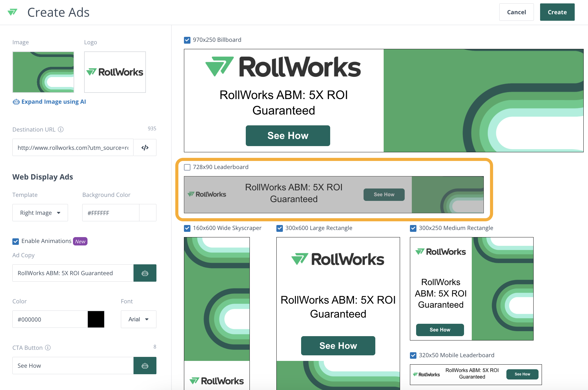This screenshot has height=390, width=588.
Task: Disable the Enable Animations checkbox
Action: pyautogui.click(x=15, y=241)
